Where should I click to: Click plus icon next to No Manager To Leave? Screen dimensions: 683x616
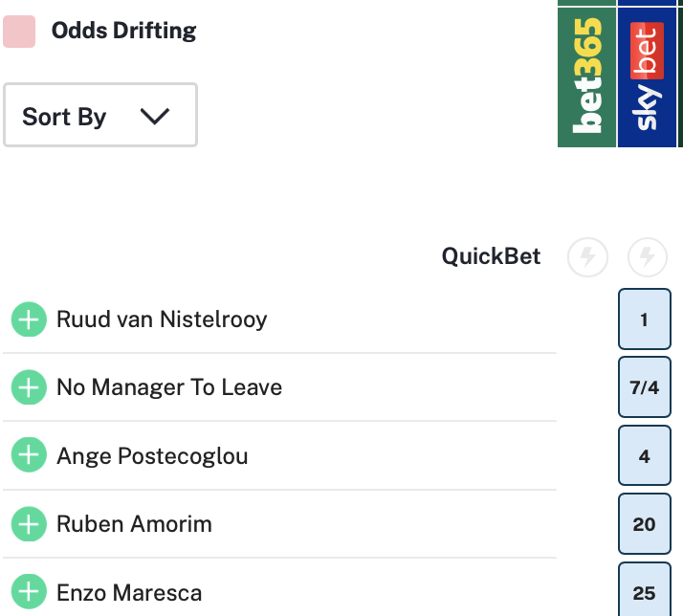(29, 387)
